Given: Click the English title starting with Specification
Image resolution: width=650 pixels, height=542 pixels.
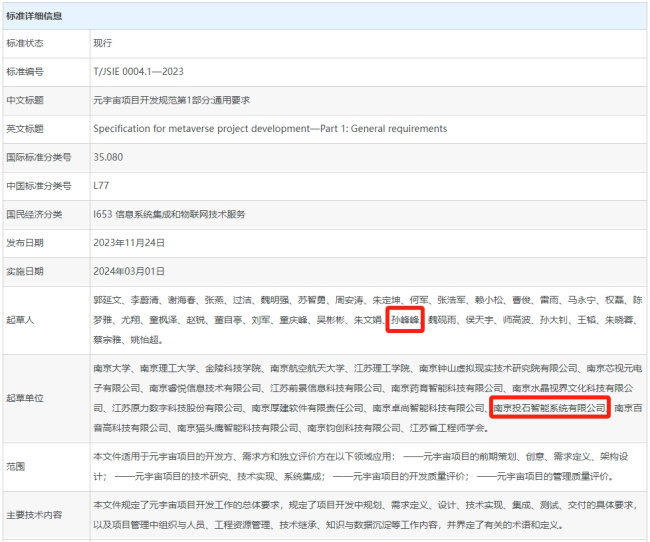Looking at the screenshot, I should pyautogui.click(x=269, y=129).
